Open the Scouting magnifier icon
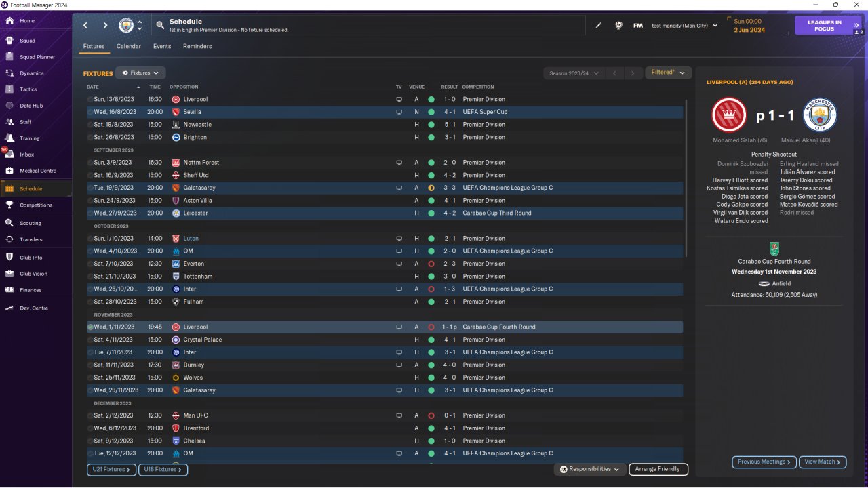This screenshot has height=488, width=868. point(9,223)
